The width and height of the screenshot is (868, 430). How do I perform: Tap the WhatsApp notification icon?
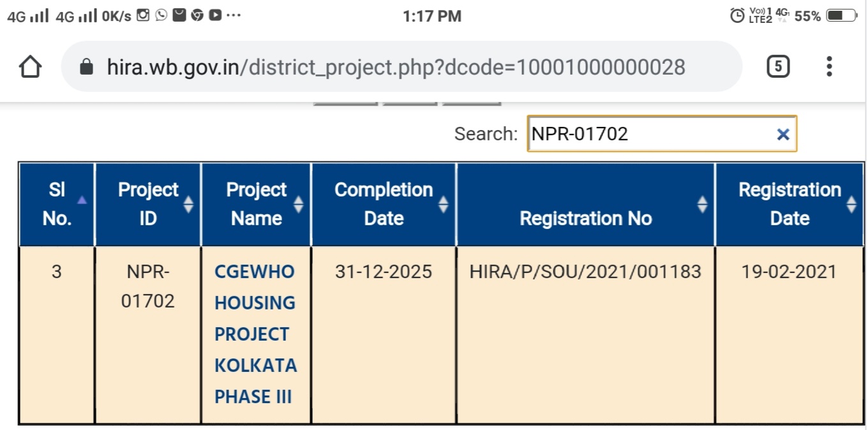click(x=161, y=15)
